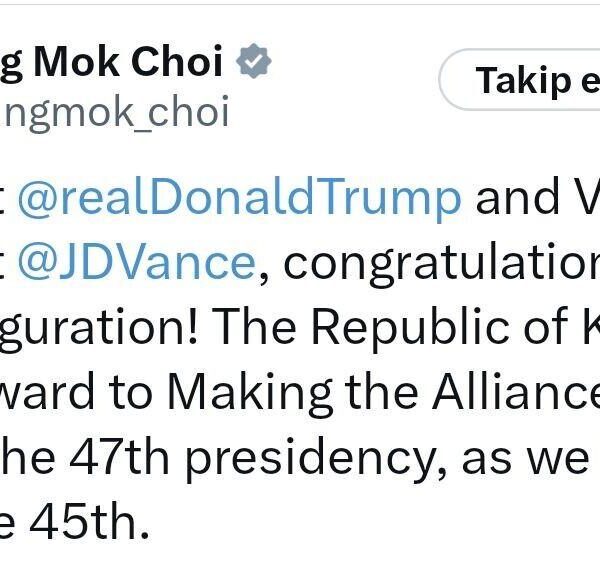600x564 pixels.
Task: Click the text Making the Alliance
Action: (x=383, y=393)
